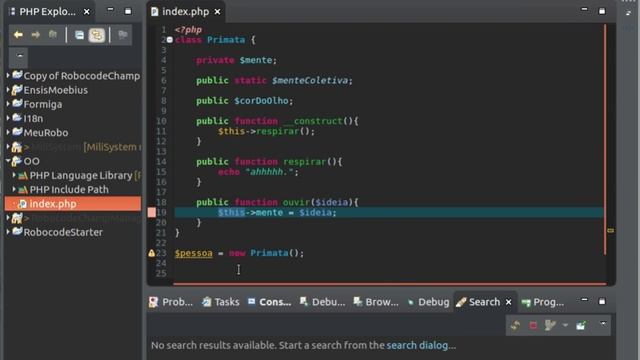The image size is (640, 360).
Task: Expand the MeuRobo project
Action: [8, 132]
